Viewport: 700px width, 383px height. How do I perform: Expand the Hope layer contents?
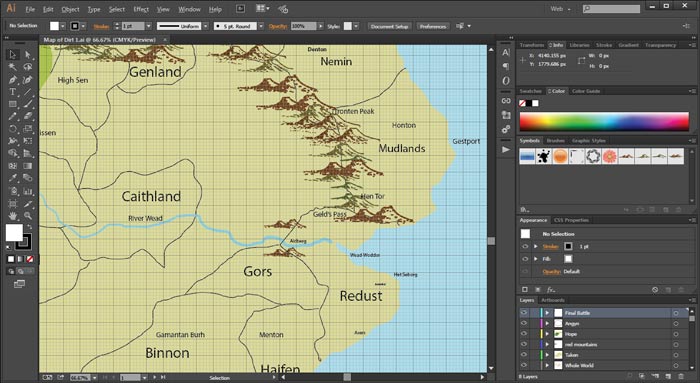(x=547, y=334)
